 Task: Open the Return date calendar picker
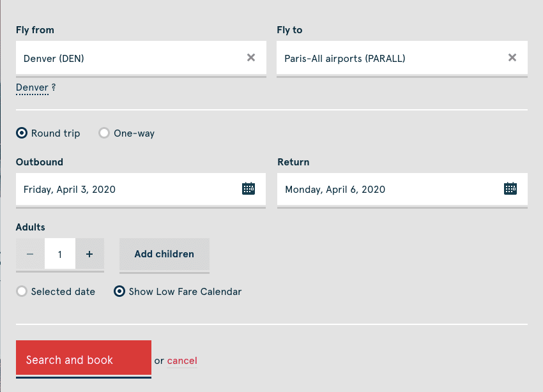(510, 188)
